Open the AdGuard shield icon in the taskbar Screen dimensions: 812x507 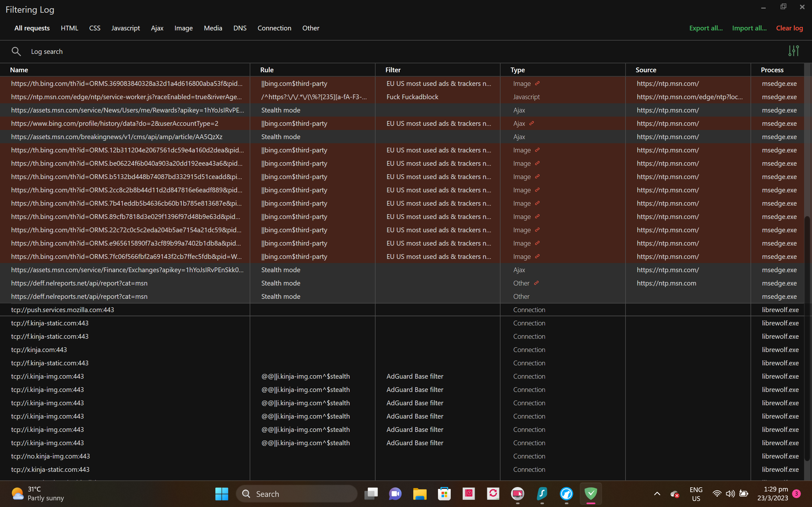591,494
